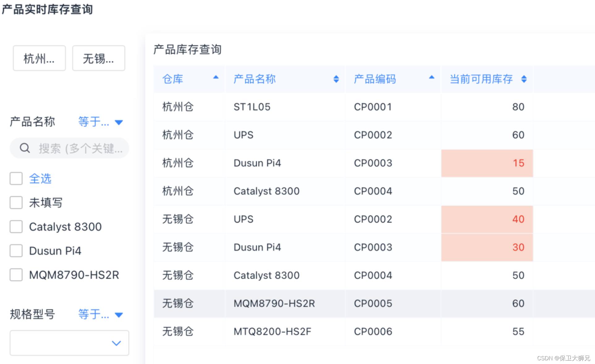Focus the product name search field
The image size is (595, 364).
80,148
